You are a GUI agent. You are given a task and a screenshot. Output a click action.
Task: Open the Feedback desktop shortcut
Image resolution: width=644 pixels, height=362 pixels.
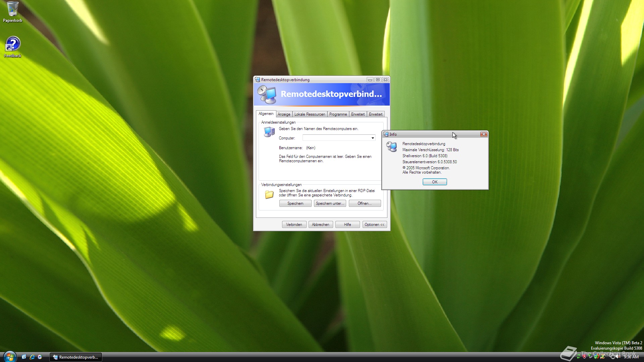(x=13, y=47)
